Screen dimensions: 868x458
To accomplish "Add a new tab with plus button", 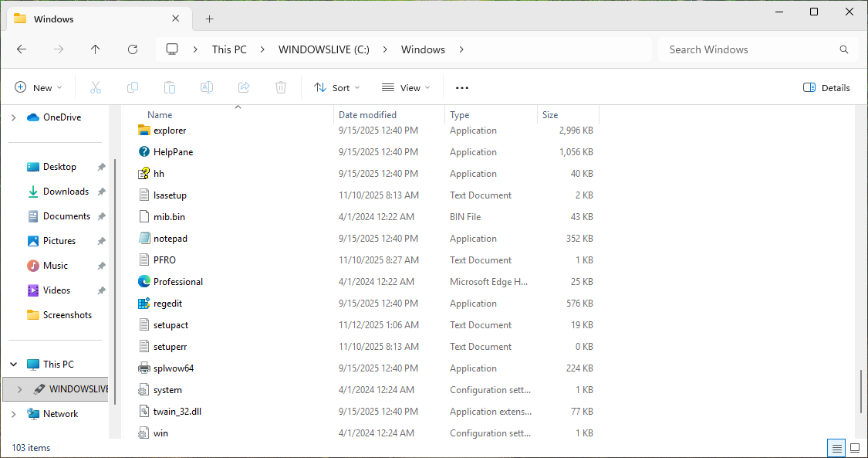I will (x=209, y=19).
